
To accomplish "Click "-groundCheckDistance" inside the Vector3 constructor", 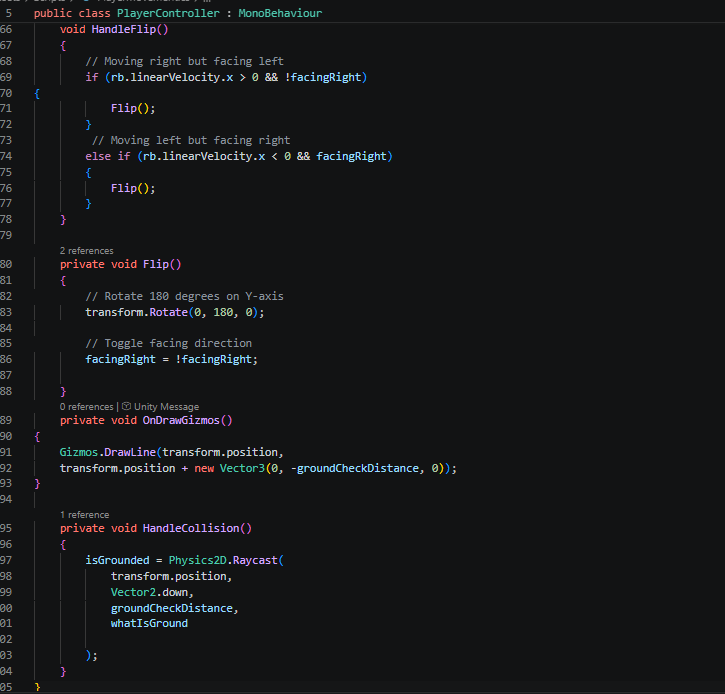I will 355,468.
